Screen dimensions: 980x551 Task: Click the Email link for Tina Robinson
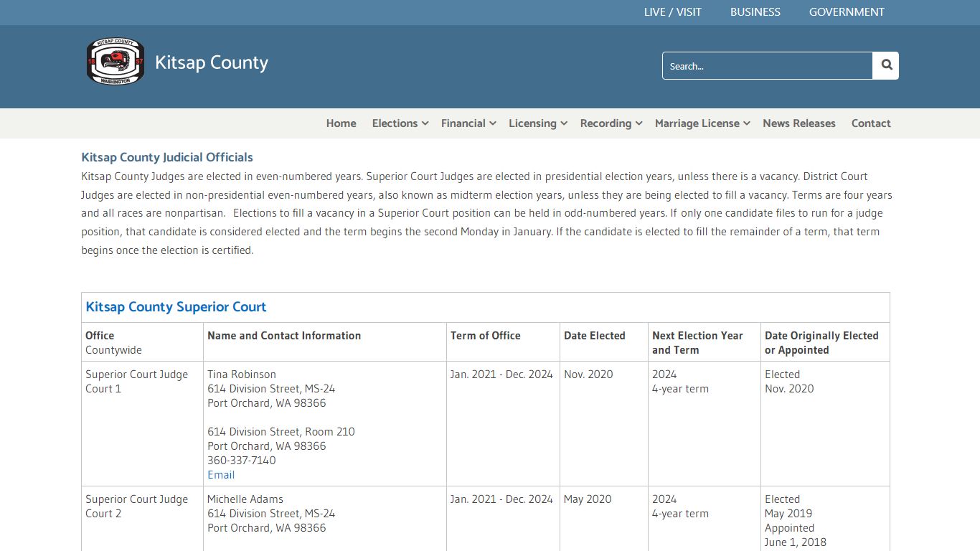221,474
